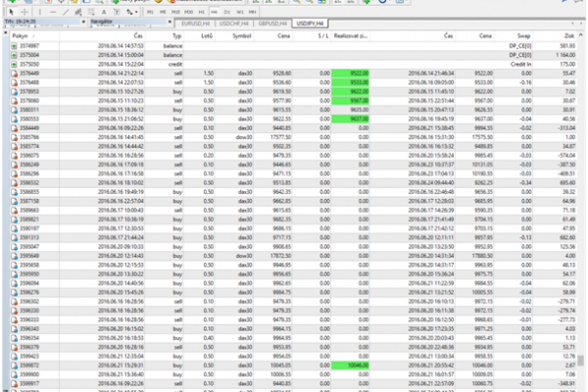Screen dimensions: 588x392
Task: Open the USDCHF,H4 chart tab
Action: click(x=234, y=24)
